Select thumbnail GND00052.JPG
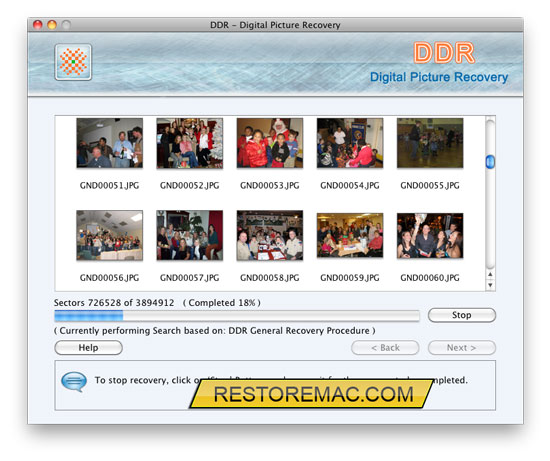The height and width of the screenshot is (461, 550). pyautogui.click(x=190, y=143)
